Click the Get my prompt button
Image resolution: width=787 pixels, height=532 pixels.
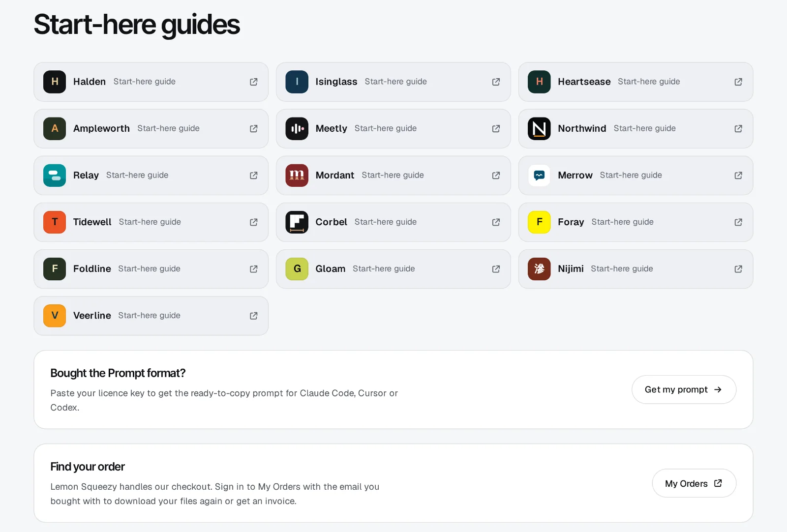point(684,389)
